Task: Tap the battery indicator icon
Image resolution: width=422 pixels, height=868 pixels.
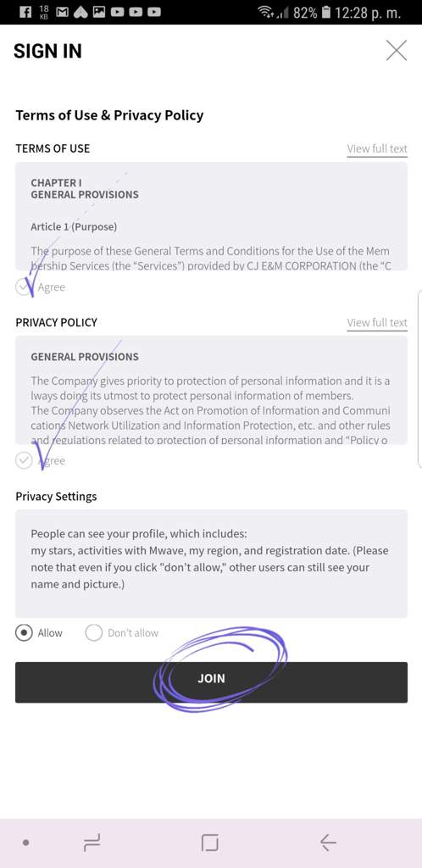Action: pos(326,12)
